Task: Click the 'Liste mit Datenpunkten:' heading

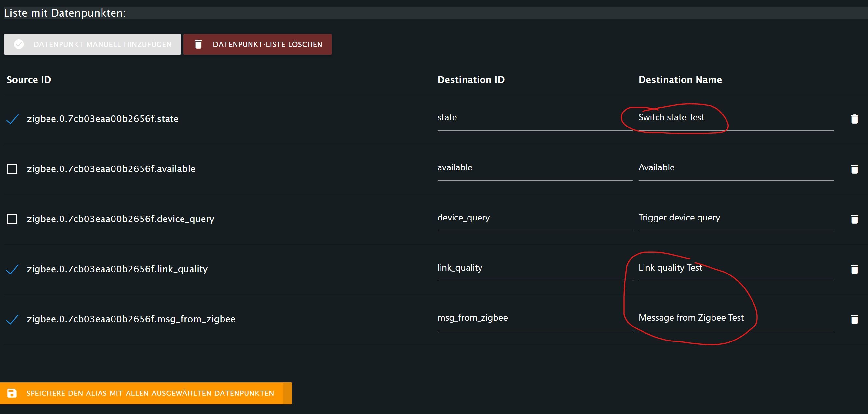Action: coord(65,13)
